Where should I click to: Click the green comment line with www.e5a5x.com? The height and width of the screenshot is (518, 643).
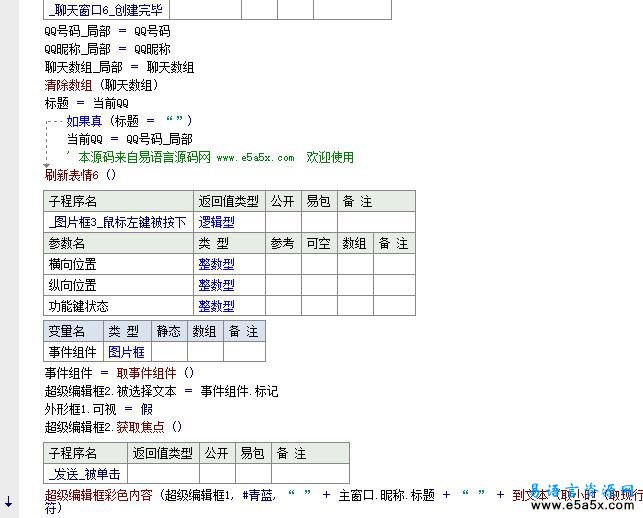point(210,157)
